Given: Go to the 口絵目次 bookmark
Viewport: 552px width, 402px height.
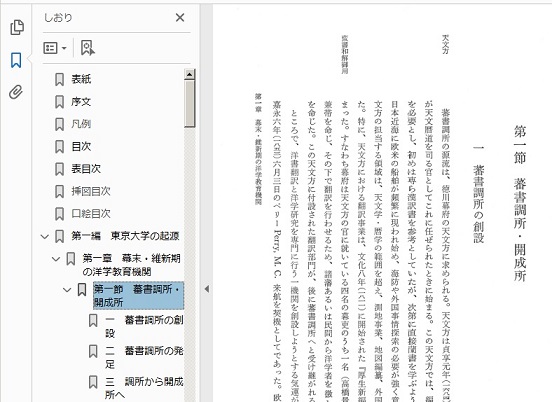Looking at the screenshot, I should click(x=91, y=214).
